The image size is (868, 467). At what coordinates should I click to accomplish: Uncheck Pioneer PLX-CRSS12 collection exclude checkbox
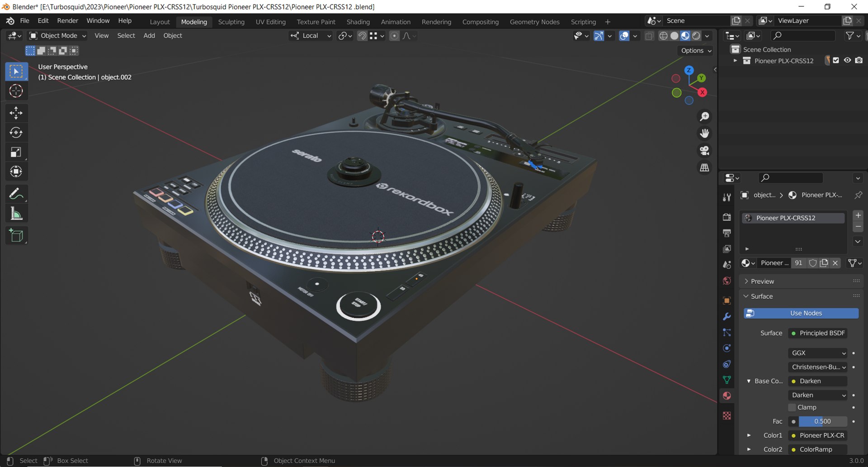(836, 60)
